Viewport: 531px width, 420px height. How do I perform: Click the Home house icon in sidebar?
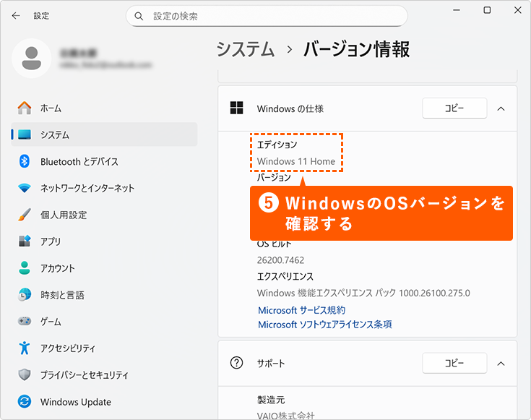click(25, 108)
